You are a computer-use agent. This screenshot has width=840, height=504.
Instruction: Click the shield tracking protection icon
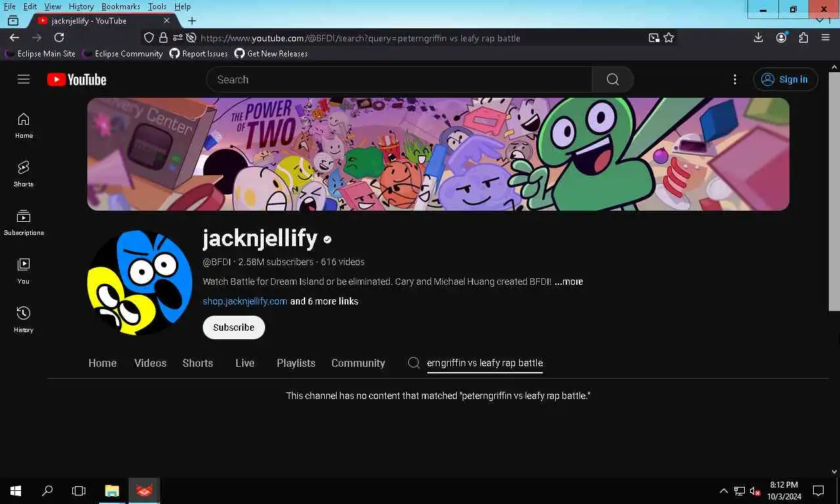149,38
